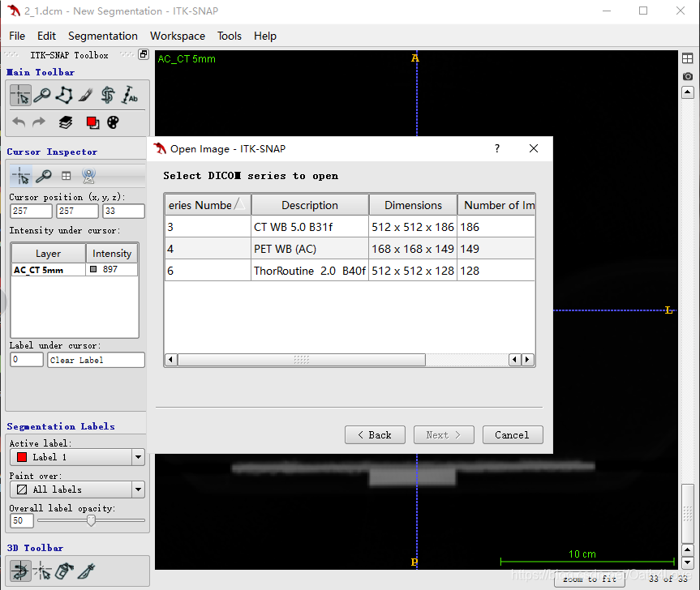This screenshot has width=700, height=590.
Task: Undock the ITK-SNAP Toolbox panel
Action: point(144,54)
